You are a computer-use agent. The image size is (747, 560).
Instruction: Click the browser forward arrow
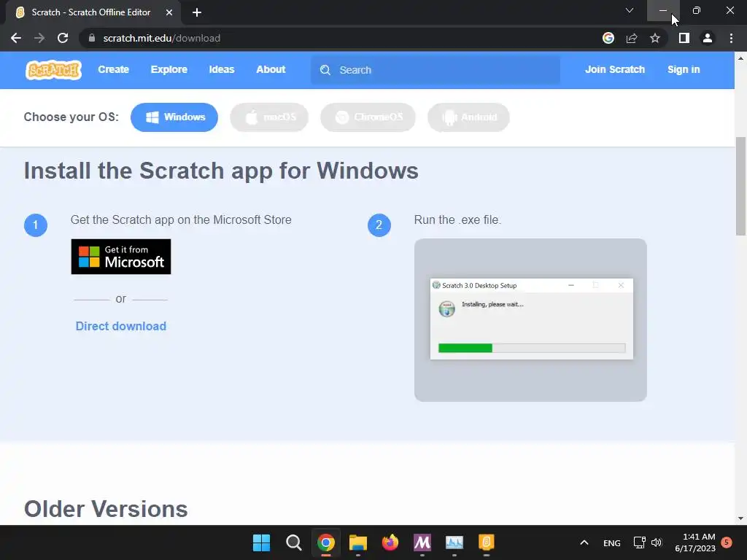[x=39, y=38]
